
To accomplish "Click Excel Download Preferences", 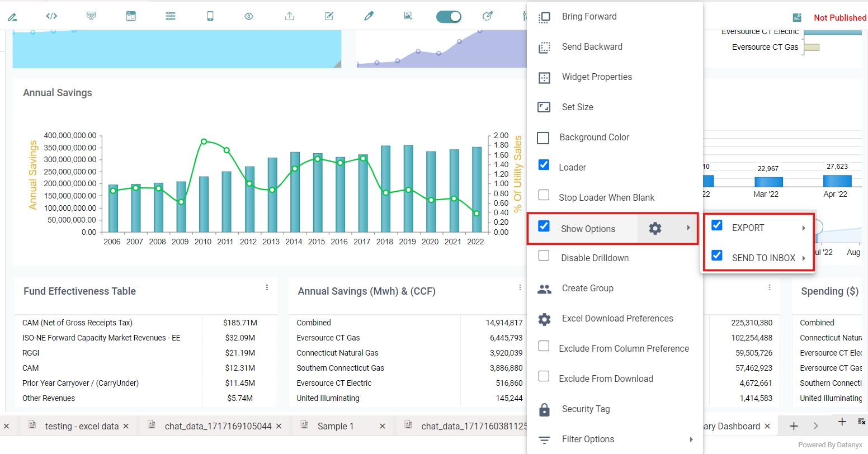I will [x=617, y=319].
